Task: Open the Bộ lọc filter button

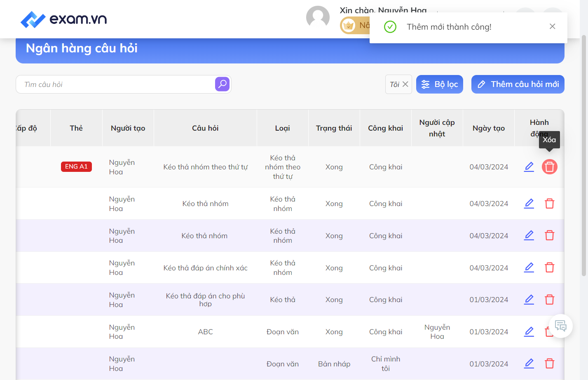Action: pyautogui.click(x=440, y=84)
